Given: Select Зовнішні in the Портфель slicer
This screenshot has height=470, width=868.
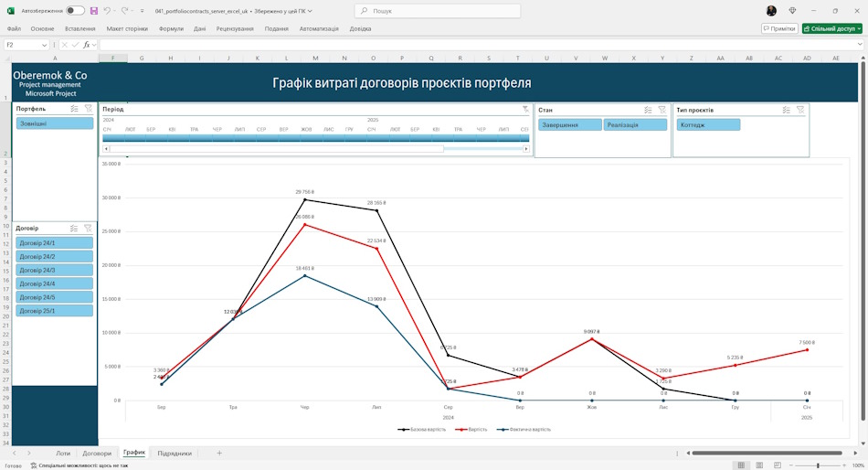Looking at the screenshot, I should tap(54, 123).
